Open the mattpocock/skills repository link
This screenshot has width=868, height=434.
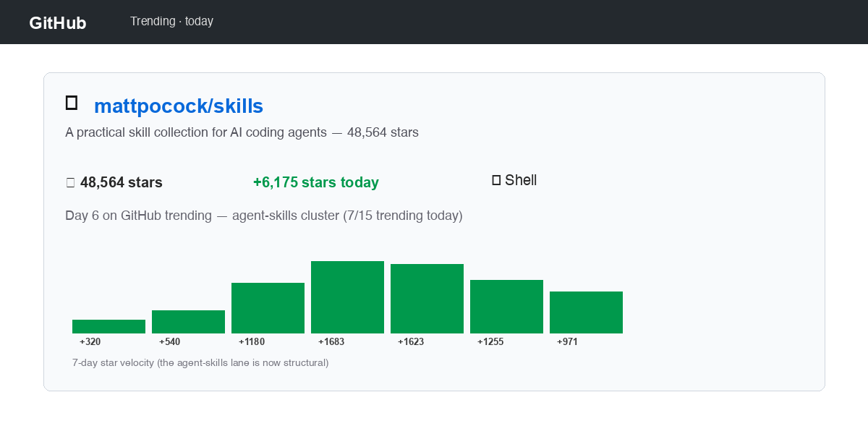[179, 106]
